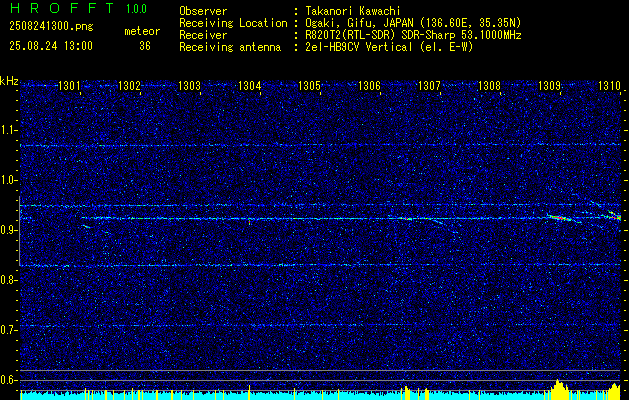Click time marker 1303
The image size is (629, 400).
pos(189,85)
